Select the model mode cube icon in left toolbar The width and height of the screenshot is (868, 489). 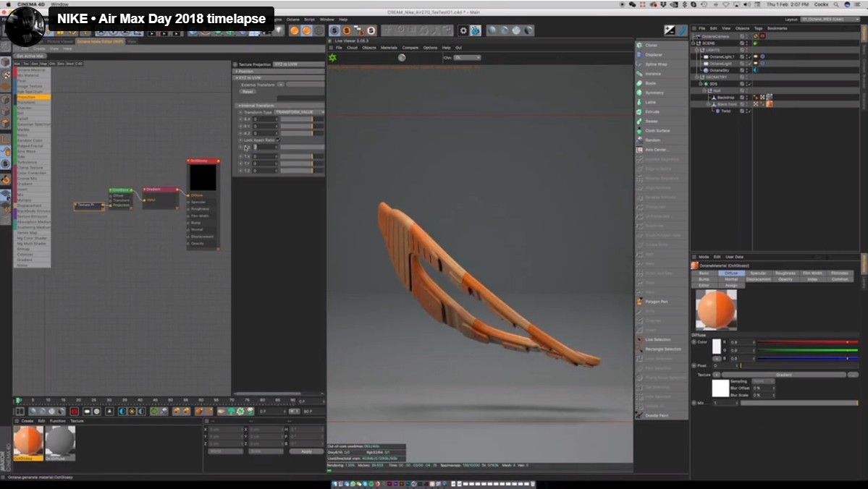(x=6, y=62)
